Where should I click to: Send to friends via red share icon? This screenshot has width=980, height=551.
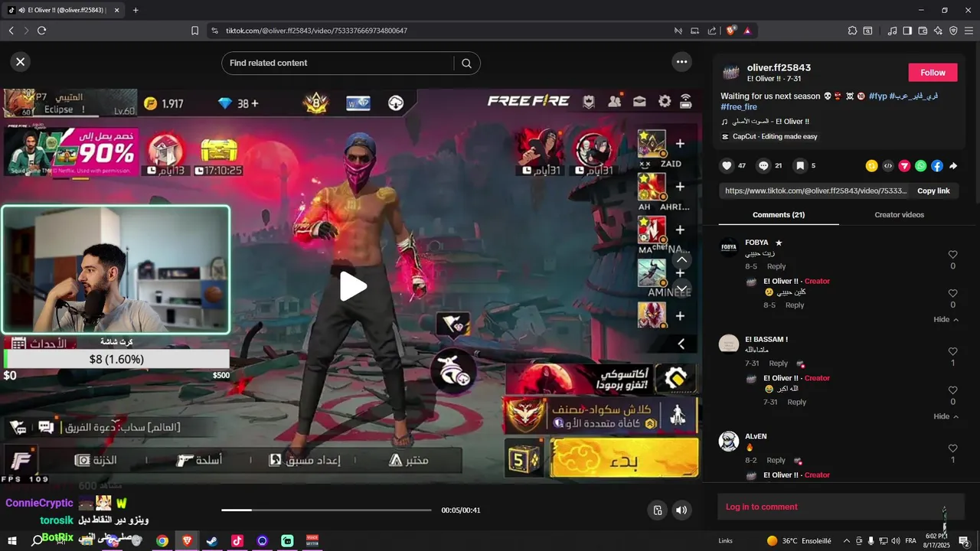point(904,165)
